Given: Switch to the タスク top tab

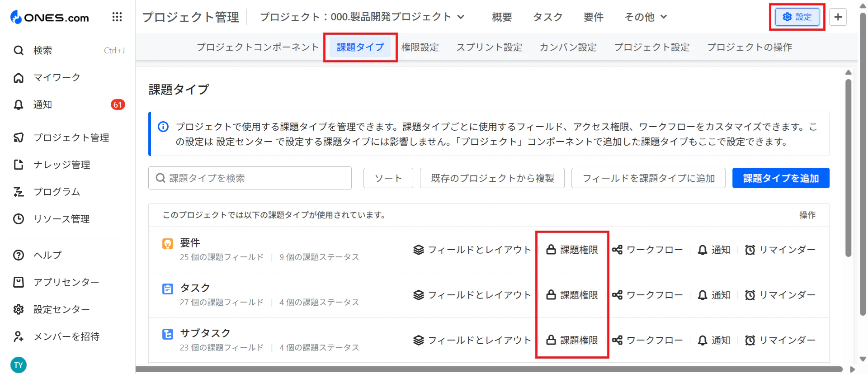Looking at the screenshot, I should (x=547, y=17).
